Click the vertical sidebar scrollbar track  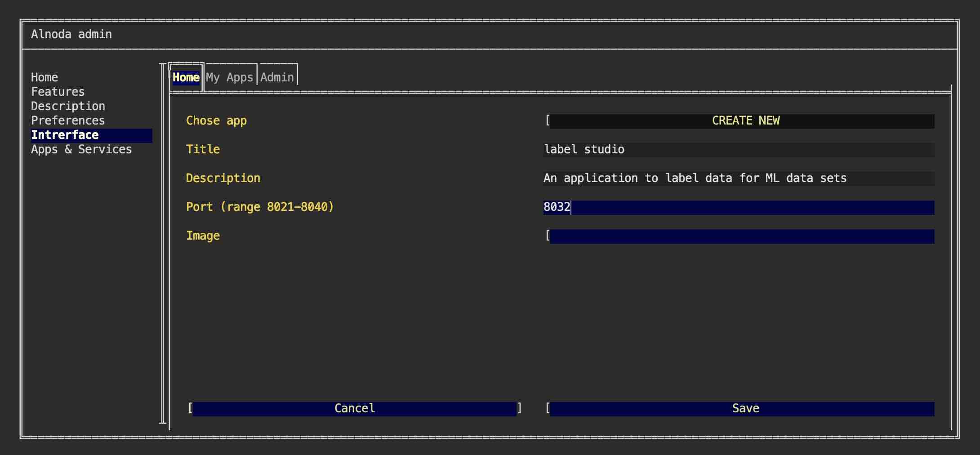click(163, 243)
